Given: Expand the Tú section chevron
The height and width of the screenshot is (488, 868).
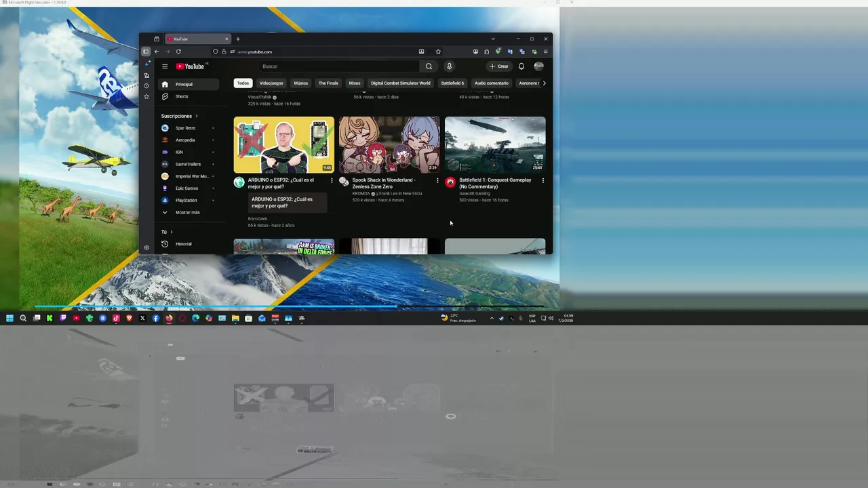Looking at the screenshot, I should coord(171,232).
